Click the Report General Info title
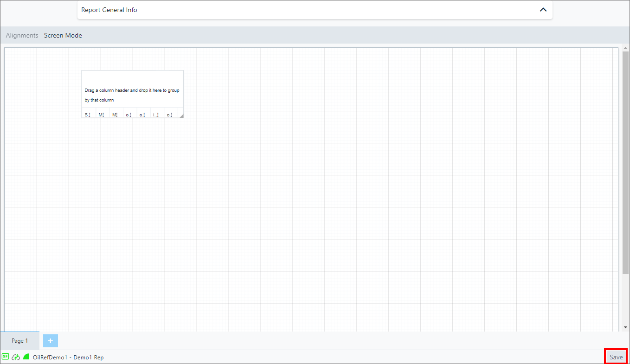 [x=109, y=10]
